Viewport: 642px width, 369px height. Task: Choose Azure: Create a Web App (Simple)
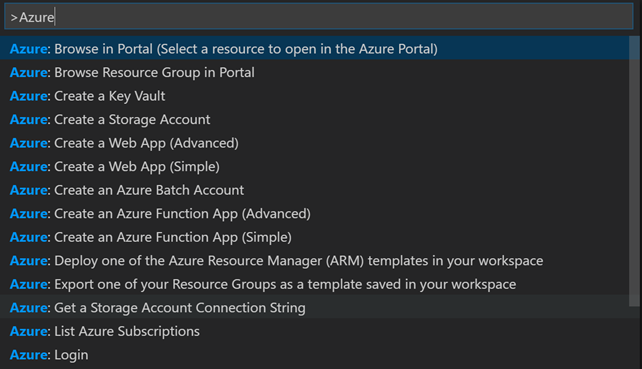coord(314,166)
